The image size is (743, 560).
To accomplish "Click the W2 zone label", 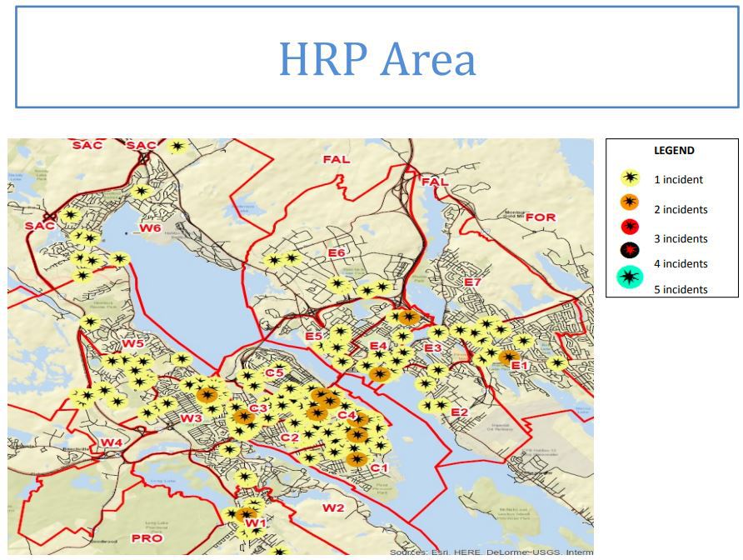I will tap(333, 507).
